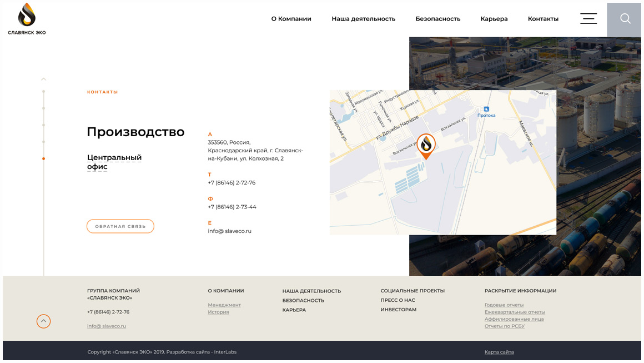Screen dimensions: 644x363
Task: Click the orange flame map pin
Action: [x=426, y=146]
